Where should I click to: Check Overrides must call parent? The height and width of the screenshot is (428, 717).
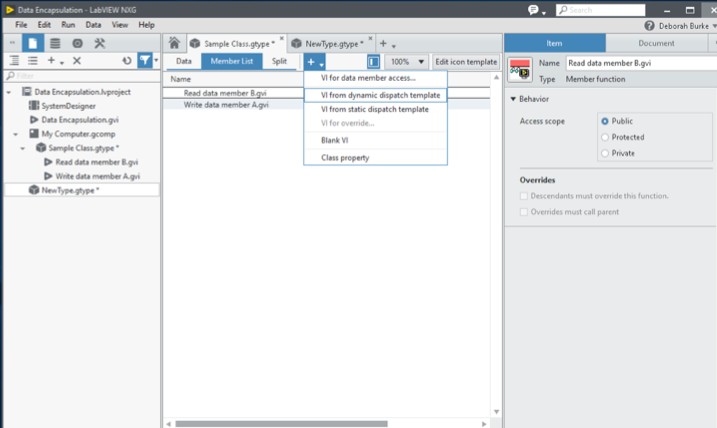point(524,212)
